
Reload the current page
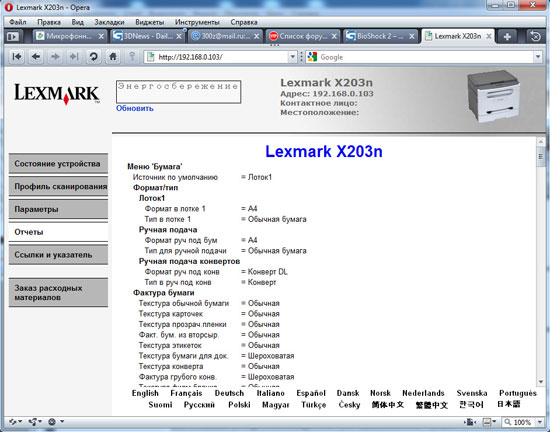[93, 56]
